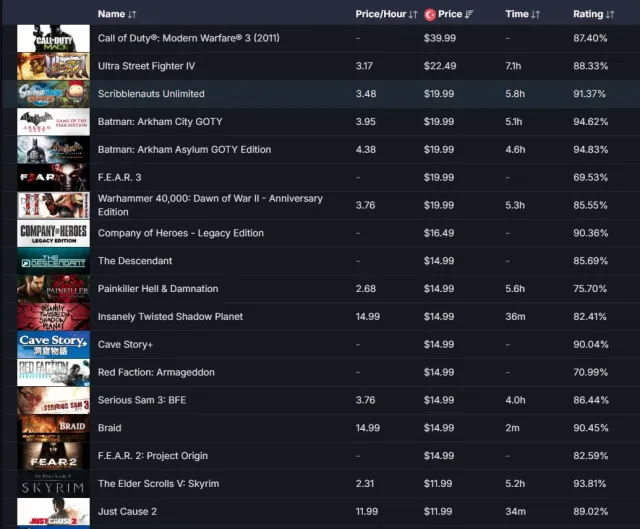The height and width of the screenshot is (529, 640).
Task: Open Cave Story+ cover image
Action: [x=53, y=345]
